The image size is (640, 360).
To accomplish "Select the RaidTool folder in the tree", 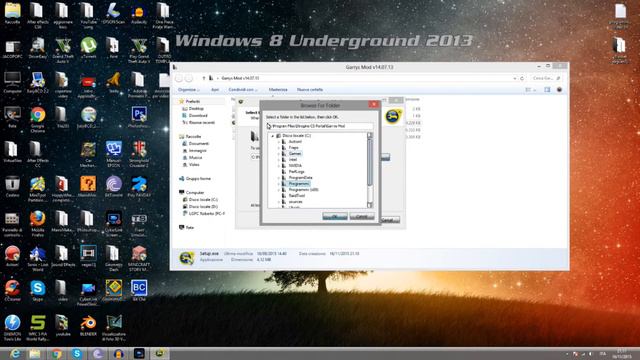I will [296, 196].
